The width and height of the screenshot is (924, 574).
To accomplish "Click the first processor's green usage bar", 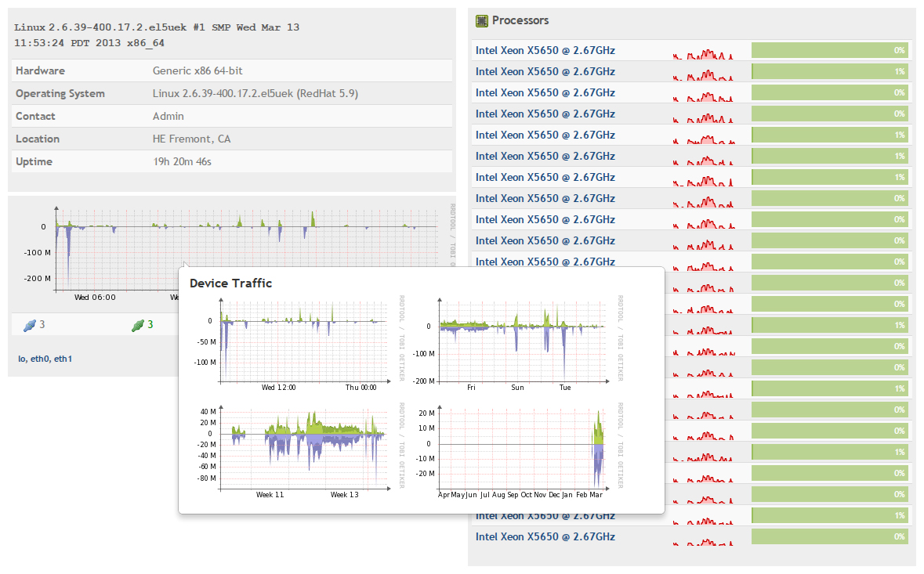I will 829,50.
